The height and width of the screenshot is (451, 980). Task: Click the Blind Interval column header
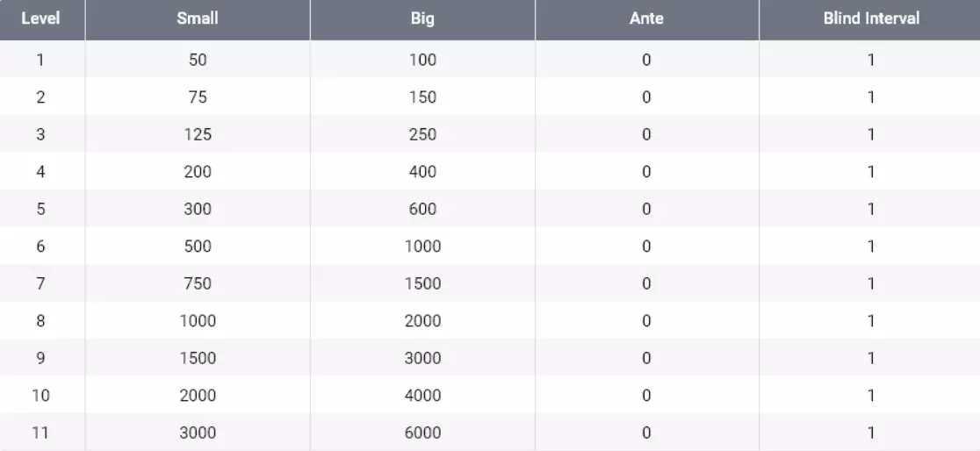click(871, 18)
